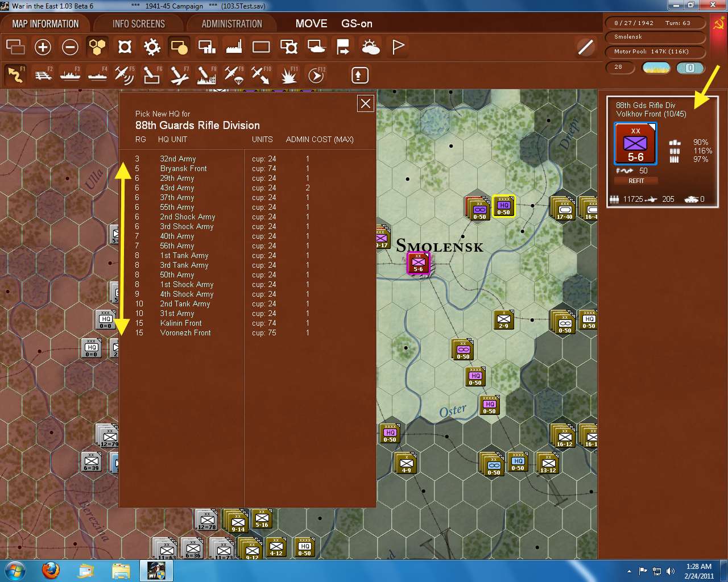Open the ADMINISTRATION tab
728x582 pixels.
click(x=232, y=24)
